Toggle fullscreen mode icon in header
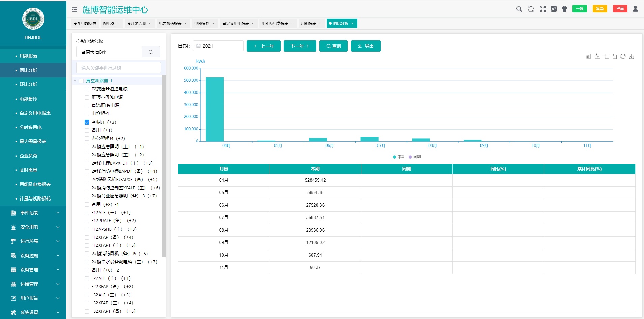Image resolution: width=644 pixels, height=319 pixels. coord(542,9)
